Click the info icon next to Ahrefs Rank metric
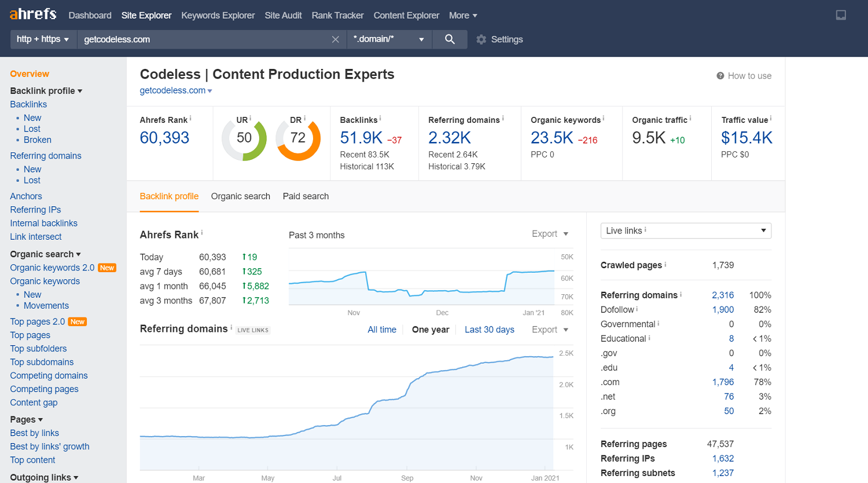This screenshot has width=868, height=483. (190, 118)
